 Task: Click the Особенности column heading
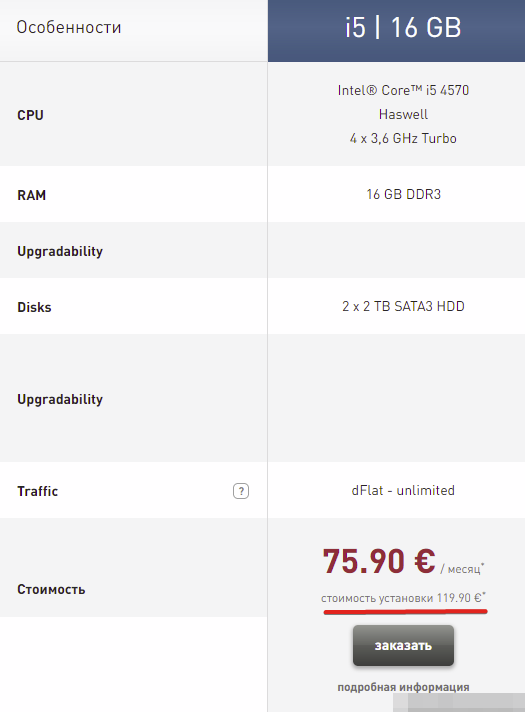[x=69, y=27]
